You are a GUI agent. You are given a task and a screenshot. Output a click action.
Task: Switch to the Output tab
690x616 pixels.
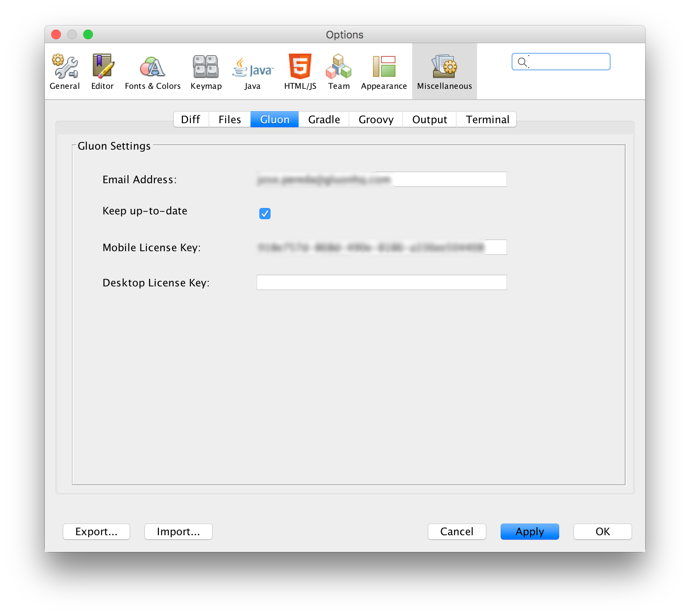(x=429, y=120)
